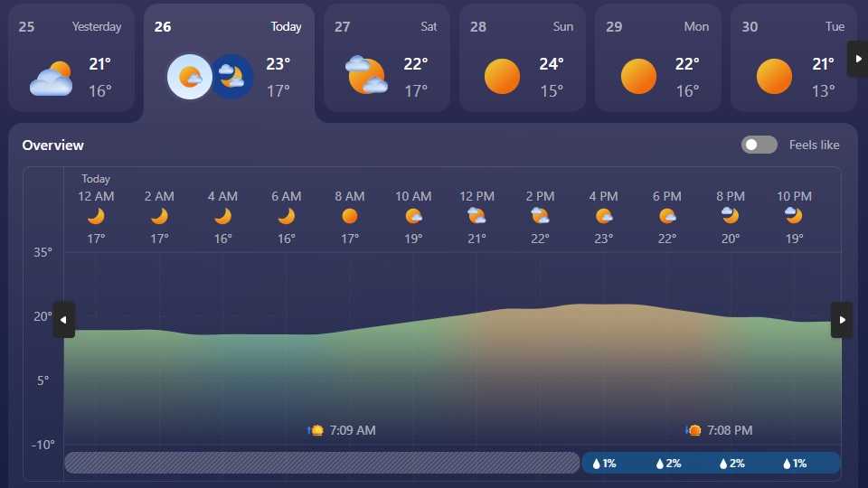
Task: Click the sunrise icon beside 7:09 AM
Action: (316, 430)
